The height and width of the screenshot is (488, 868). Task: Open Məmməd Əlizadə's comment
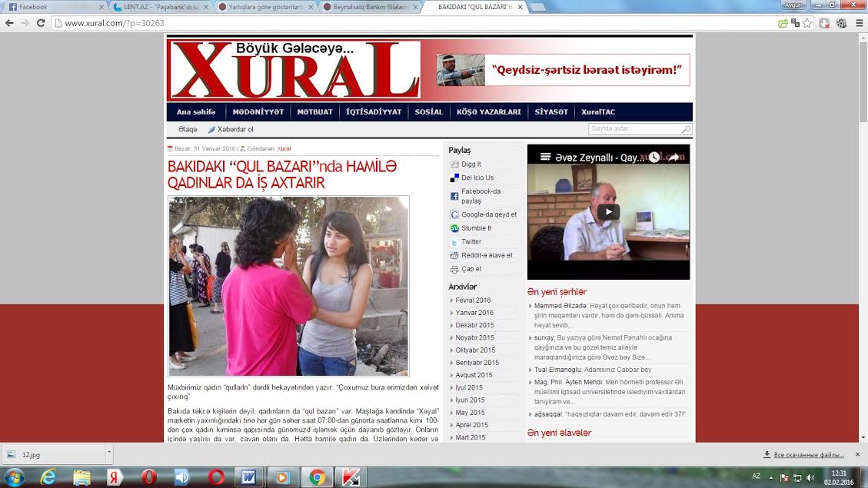(x=609, y=315)
